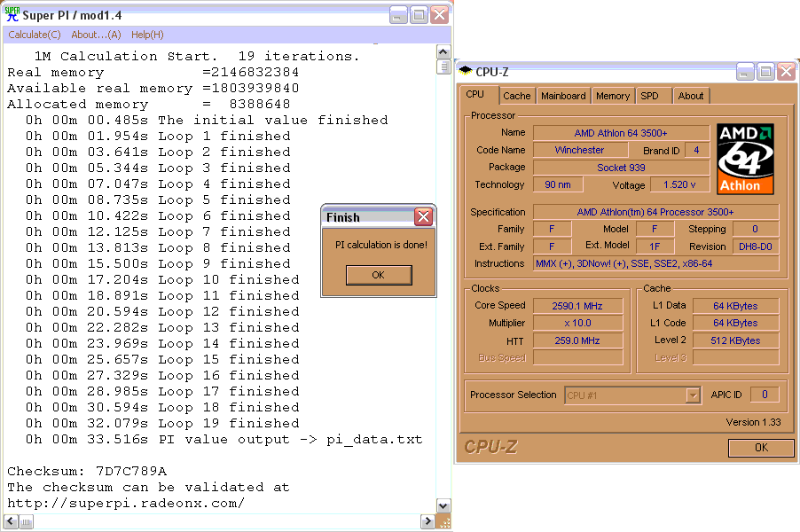Click the scroll up arrow in Super PI
The image size is (800, 532).
443,52
